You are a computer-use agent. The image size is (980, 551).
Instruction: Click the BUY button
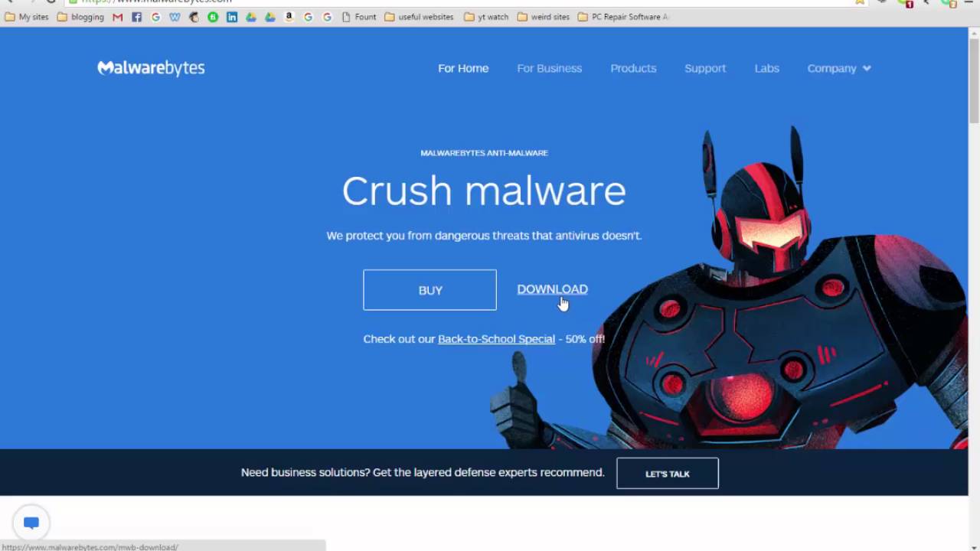[x=430, y=290]
